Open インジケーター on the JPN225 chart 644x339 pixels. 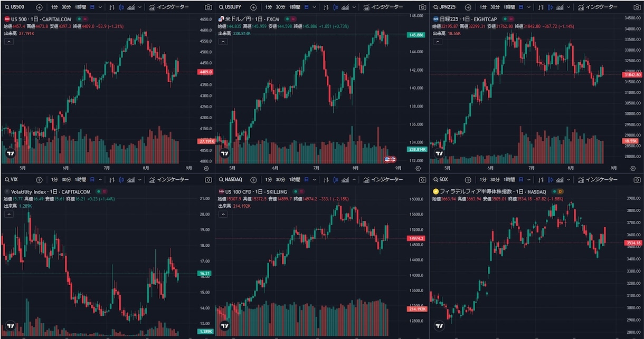[x=598, y=7]
